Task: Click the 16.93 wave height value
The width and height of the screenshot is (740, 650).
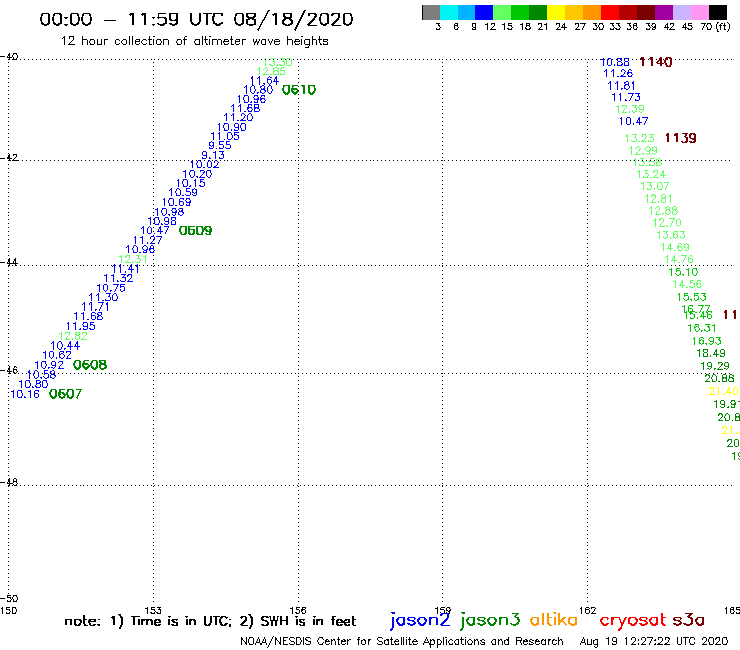Action: (707, 341)
